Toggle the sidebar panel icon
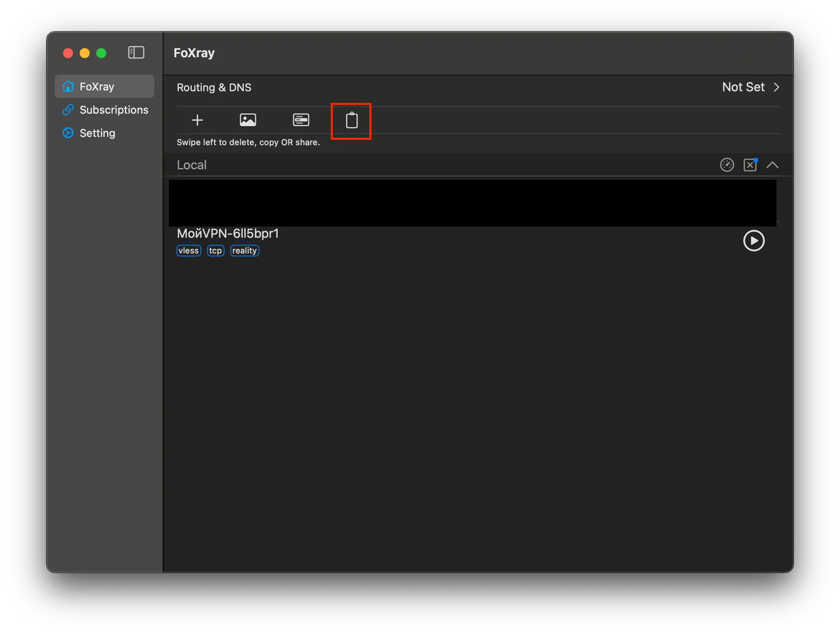Viewport: 840px width, 634px height. point(136,53)
